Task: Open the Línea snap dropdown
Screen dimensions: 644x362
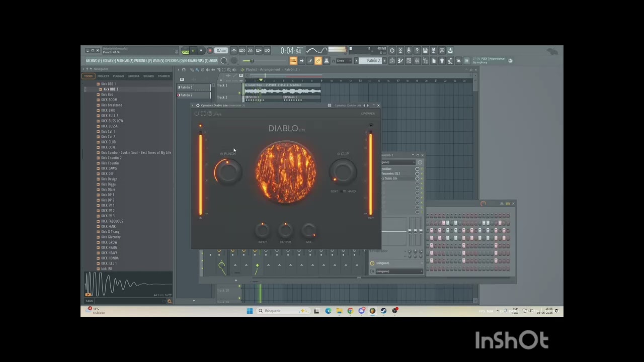Action: pos(344,61)
